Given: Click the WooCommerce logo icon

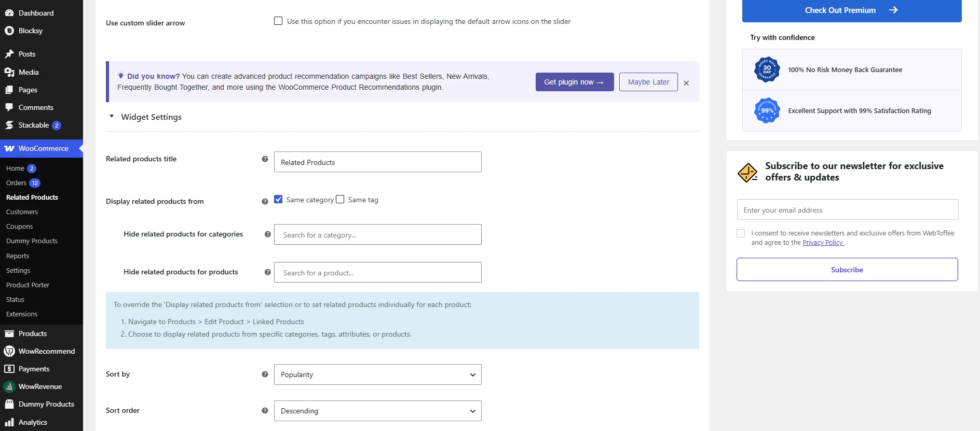Looking at the screenshot, I should click(9, 148).
